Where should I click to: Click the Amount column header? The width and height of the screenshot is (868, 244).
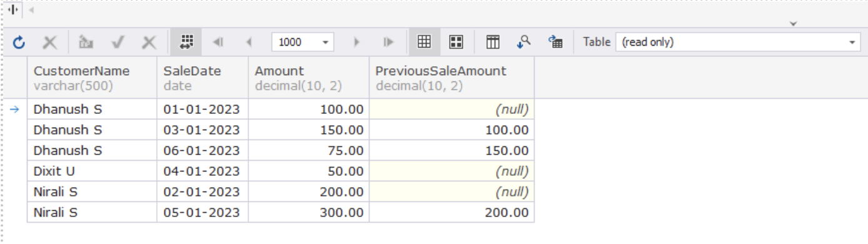click(309, 78)
